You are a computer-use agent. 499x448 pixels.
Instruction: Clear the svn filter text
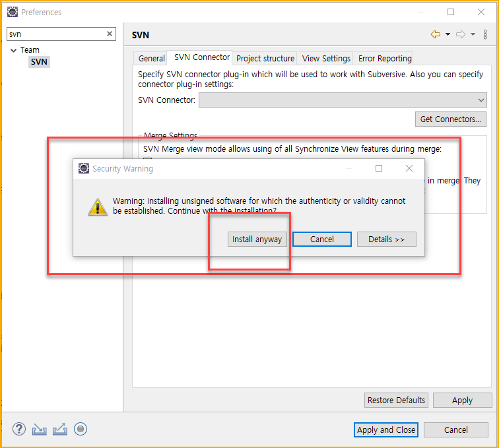pos(109,34)
